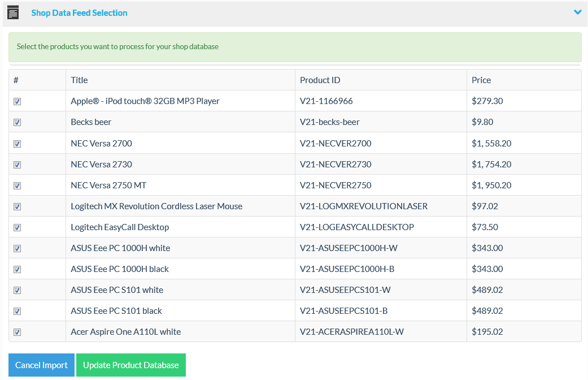588x380 pixels.
Task: Click the notepad icon beside Shop Data Feed Selection
Action: click(12, 12)
